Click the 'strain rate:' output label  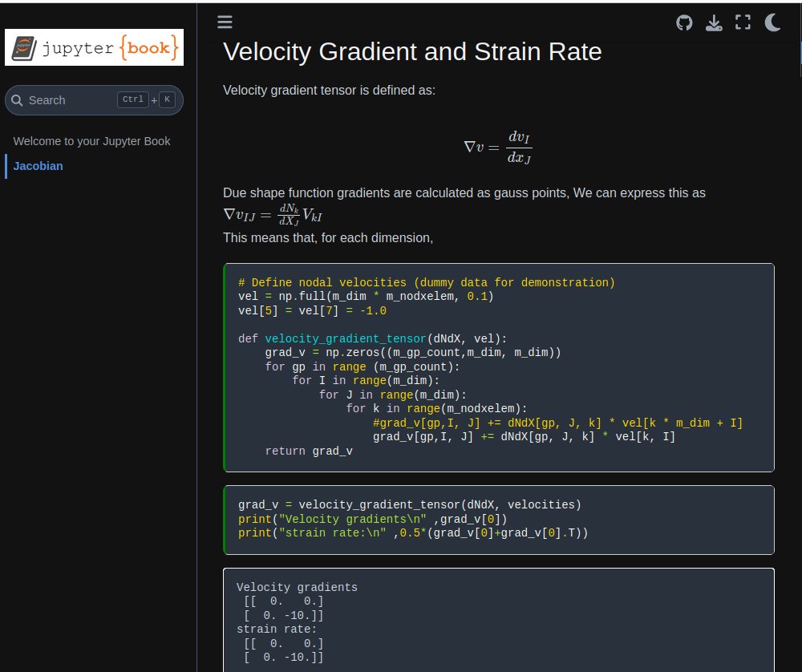click(277, 629)
